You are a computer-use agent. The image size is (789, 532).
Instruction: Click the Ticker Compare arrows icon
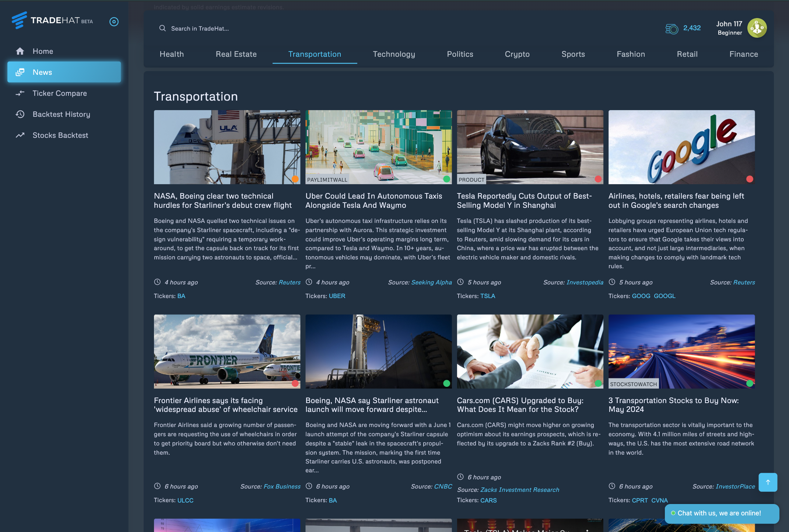point(20,93)
